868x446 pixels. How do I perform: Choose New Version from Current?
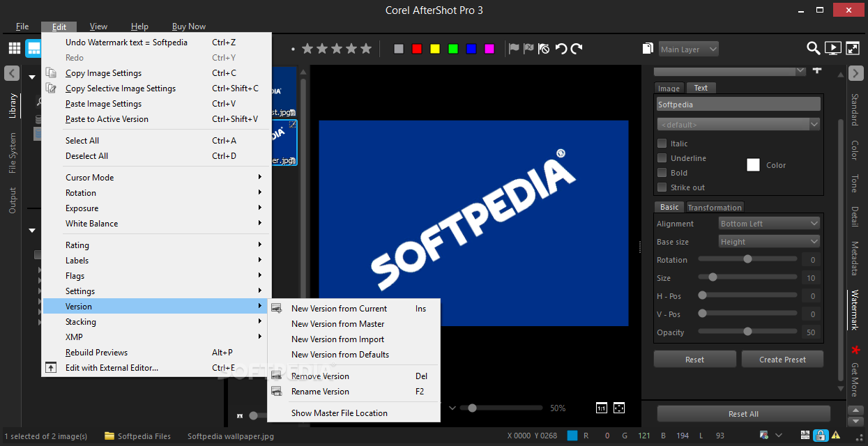pos(354,309)
